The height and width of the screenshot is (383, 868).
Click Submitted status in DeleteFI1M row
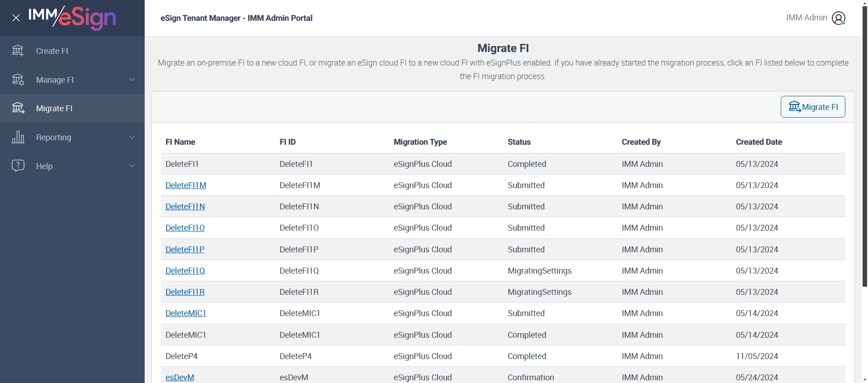pos(526,185)
